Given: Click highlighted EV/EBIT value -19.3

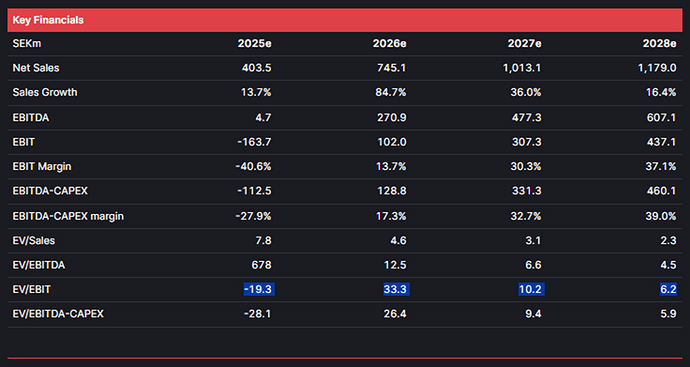Looking at the screenshot, I should 259,290.
